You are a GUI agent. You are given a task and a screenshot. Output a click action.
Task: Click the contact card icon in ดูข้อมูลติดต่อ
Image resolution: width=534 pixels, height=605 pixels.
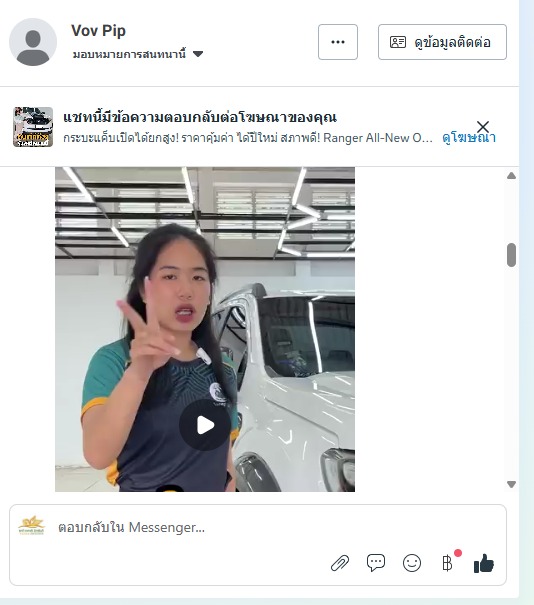click(x=398, y=42)
